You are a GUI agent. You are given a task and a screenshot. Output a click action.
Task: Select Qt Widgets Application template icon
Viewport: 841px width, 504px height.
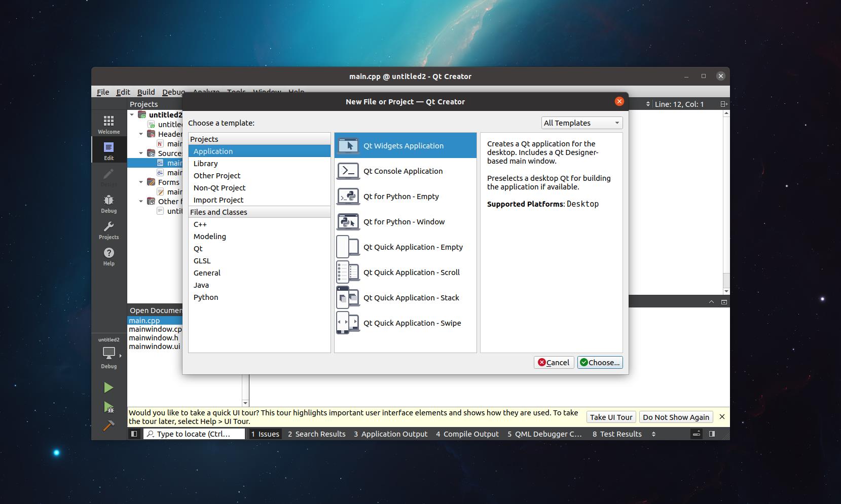[x=348, y=145]
